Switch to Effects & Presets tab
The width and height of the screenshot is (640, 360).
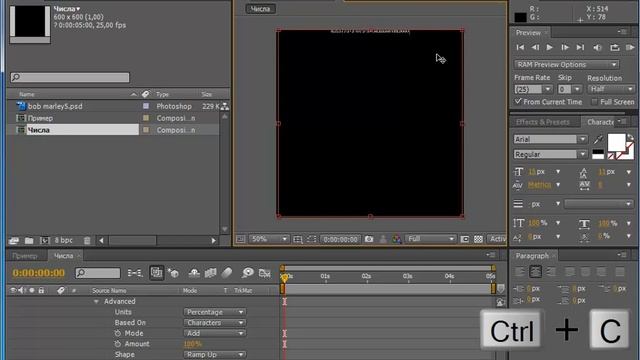coord(542,122)
